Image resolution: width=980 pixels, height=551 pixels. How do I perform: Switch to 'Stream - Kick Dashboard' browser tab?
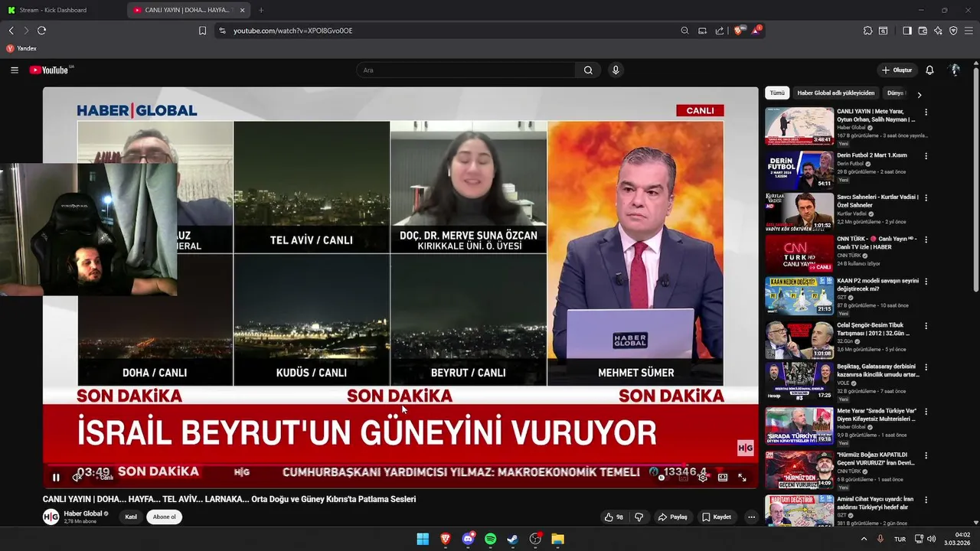(x=63, y=10)
